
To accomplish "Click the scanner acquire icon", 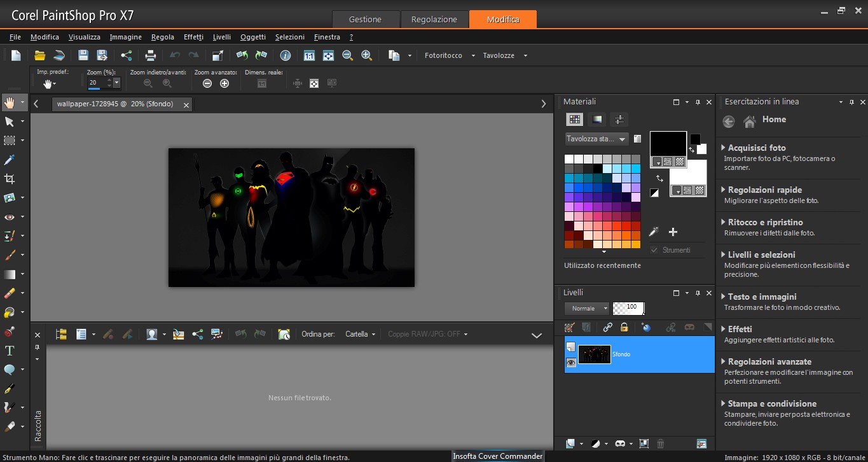I will [x=59, y=55].
